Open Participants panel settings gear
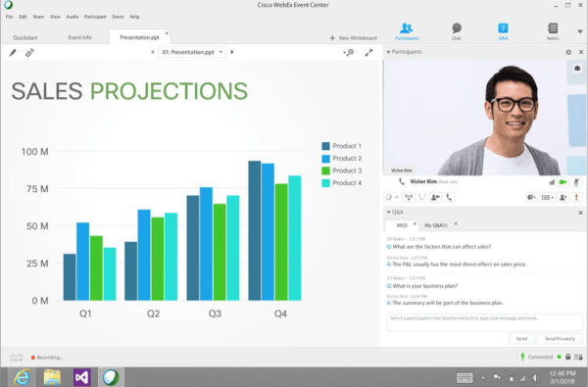The image size is (588, 387). (x=568, y=52)
